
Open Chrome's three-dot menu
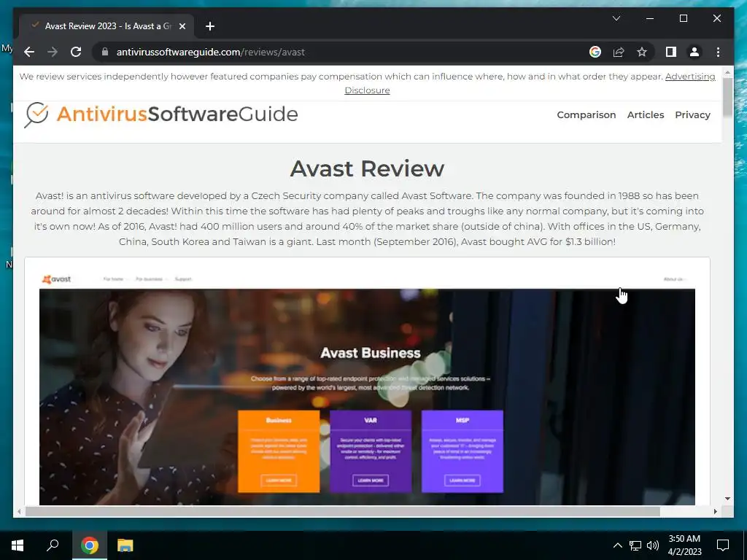pyautogui.click(x=718, y=52)
